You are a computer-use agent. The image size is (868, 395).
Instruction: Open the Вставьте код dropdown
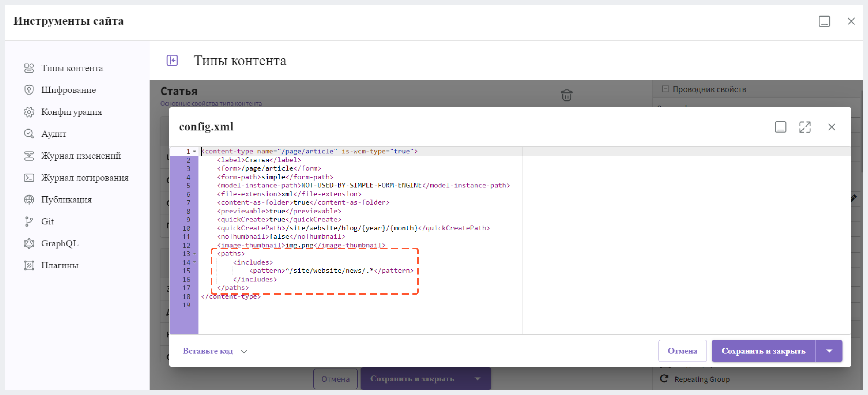click(215, 351)
